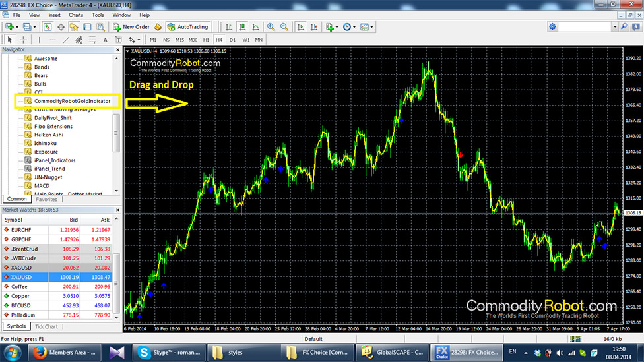Switch to Navigator Favorites tab
This screenshot has width=644, height=362.
[x=46, y=200]
